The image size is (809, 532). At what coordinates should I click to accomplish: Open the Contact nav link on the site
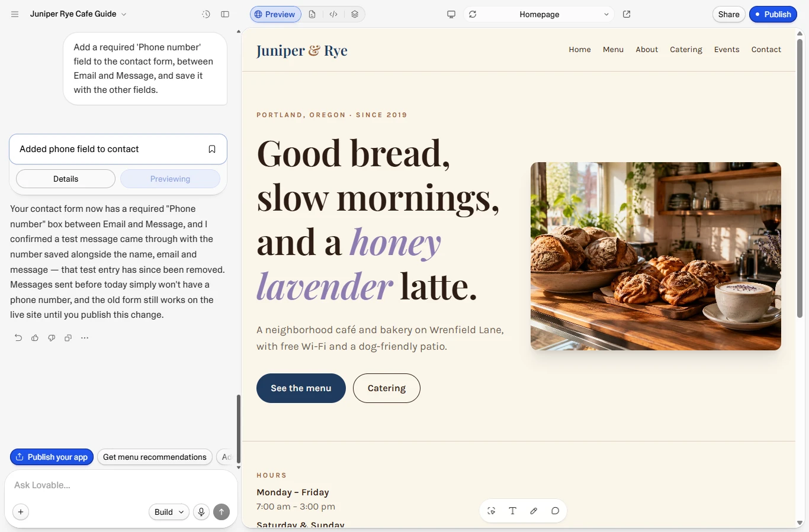(x=766, y=50)
